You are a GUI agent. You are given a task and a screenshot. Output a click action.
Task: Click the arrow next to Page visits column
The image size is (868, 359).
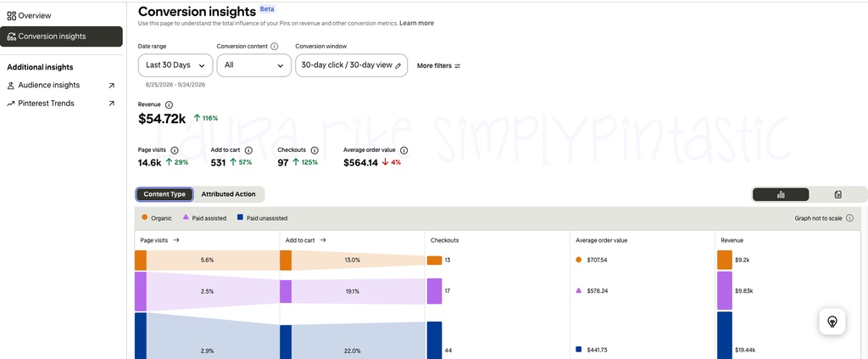pyautogui.click(x=176, y=240)
